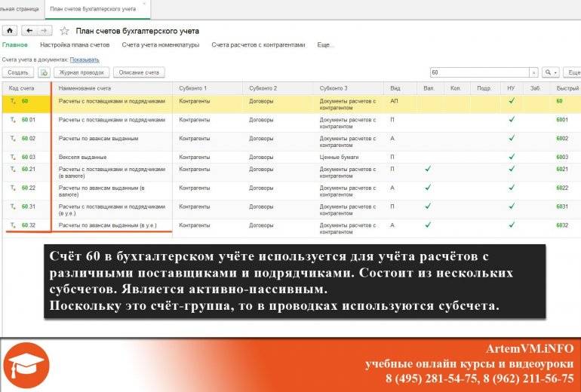581x392 pixels.
Task: Click the search field containing 60
Action: click(x=478, y=72)
